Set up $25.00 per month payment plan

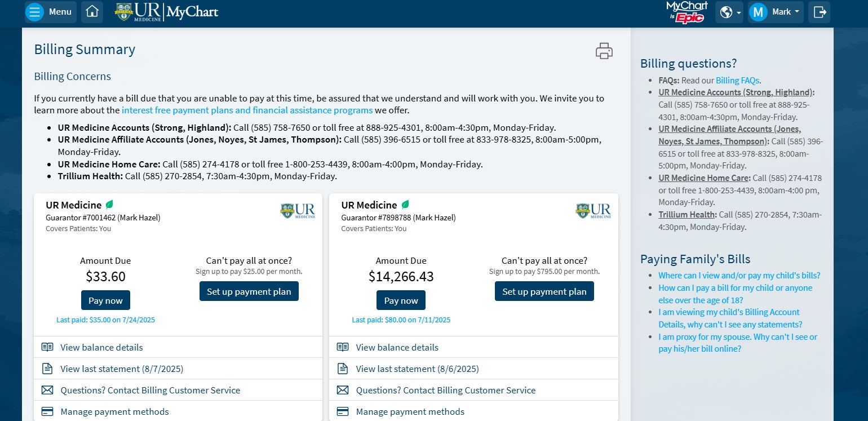(249, 291)
